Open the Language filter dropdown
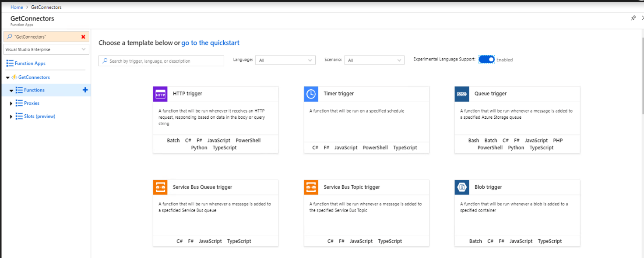 pyautogui.click(x=285, y=60)
